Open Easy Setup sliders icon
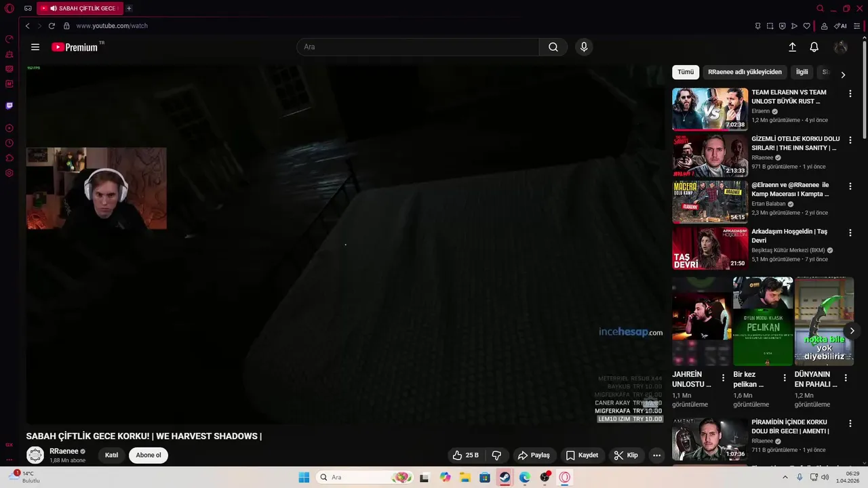This screenshot has width=868, height=488. click(x=857, y=26)
